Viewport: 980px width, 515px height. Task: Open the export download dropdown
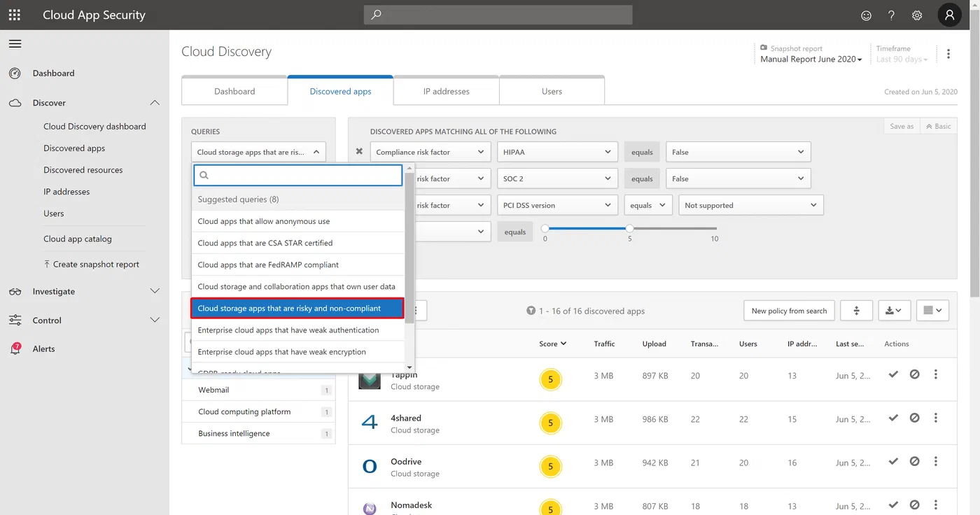(894, 311)
